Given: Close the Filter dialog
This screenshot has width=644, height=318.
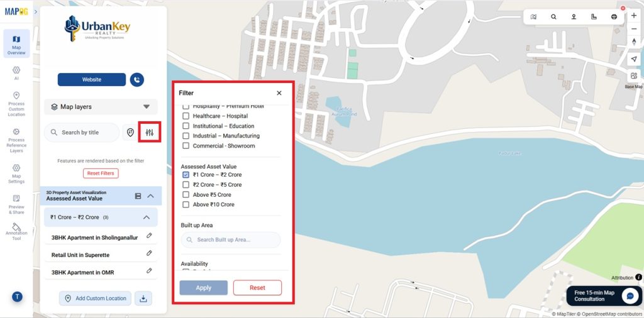Looking at the screenshot, I should [x=279, y=93].
